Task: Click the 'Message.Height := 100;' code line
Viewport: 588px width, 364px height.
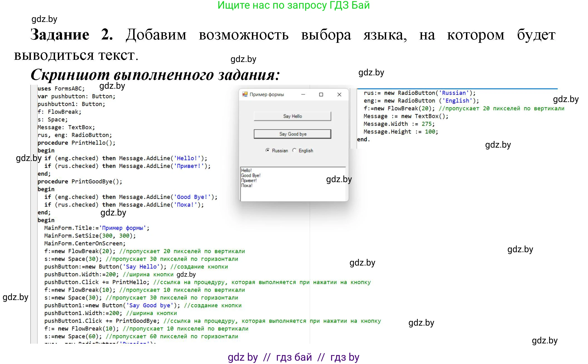Action: tap(400, 132)
